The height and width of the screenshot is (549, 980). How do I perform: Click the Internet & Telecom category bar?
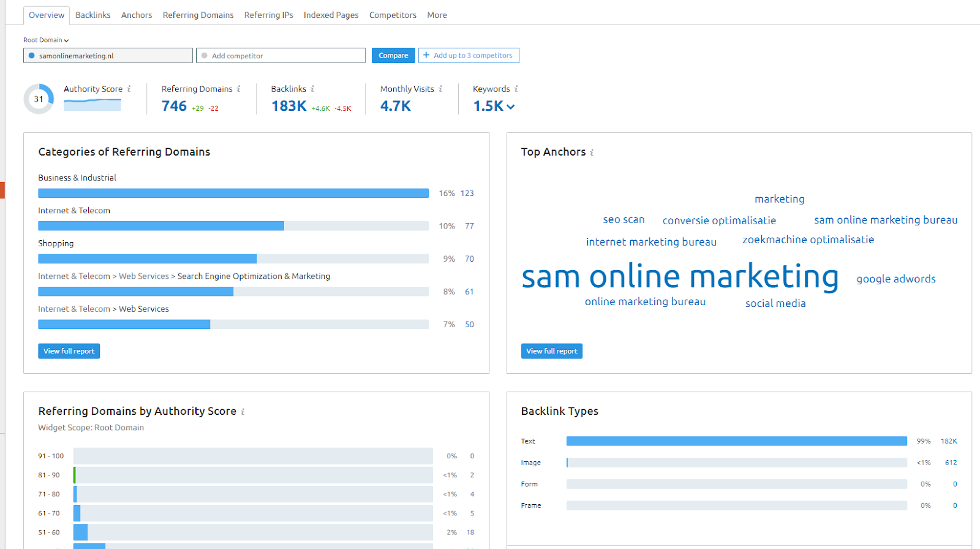(233, 226)
